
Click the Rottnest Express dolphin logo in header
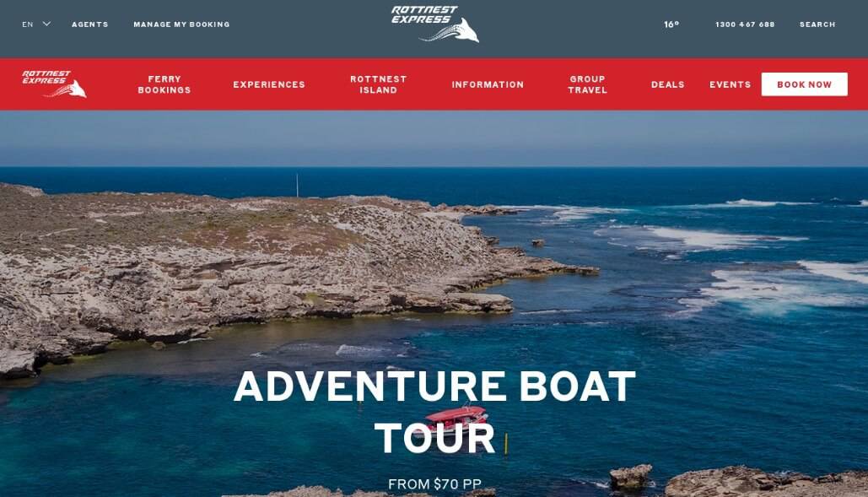click(435, 24)
